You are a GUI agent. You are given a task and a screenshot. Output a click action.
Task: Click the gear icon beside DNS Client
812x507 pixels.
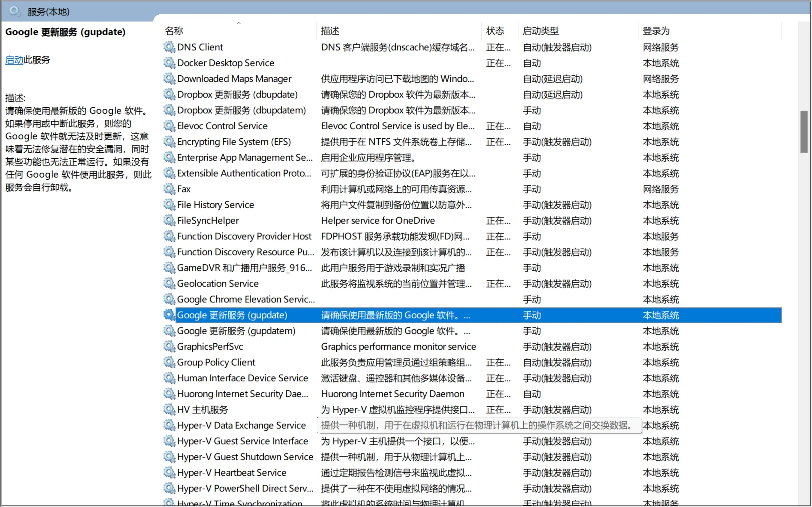pyautogui.click(x=169, y=47)
